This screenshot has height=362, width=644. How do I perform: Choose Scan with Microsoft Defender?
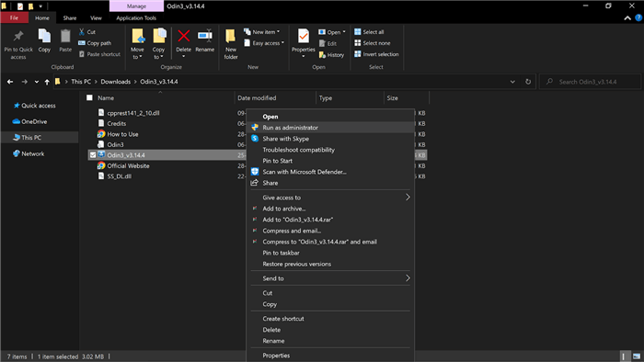(330, 172)
